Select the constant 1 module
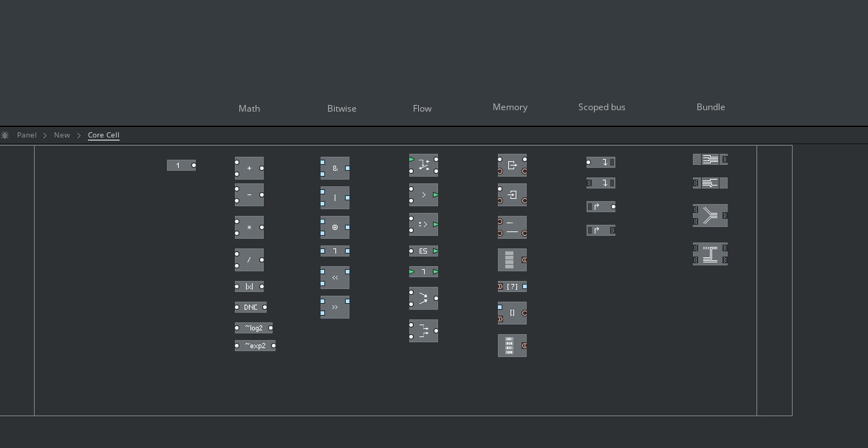Viewport: 868px width, 448px height. tap(179, 166)
